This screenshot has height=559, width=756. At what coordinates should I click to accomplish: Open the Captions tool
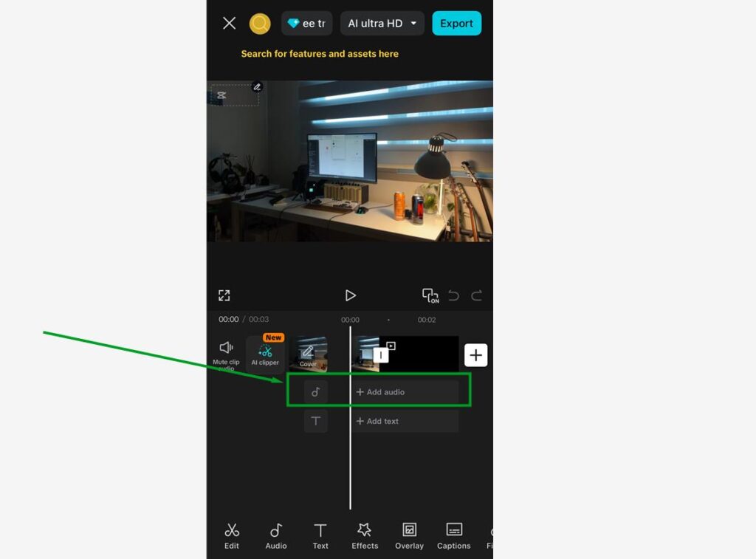coord(453,536)
